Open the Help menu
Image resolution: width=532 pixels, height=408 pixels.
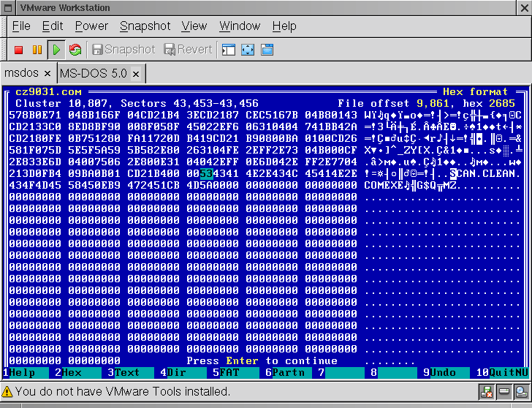pos(284,26)
